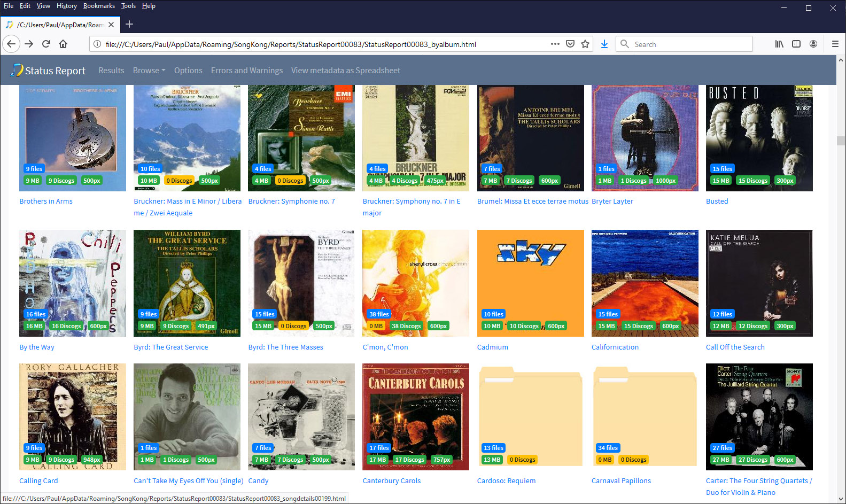
Task: Open the Californication album link
Action: click(615, 347)
